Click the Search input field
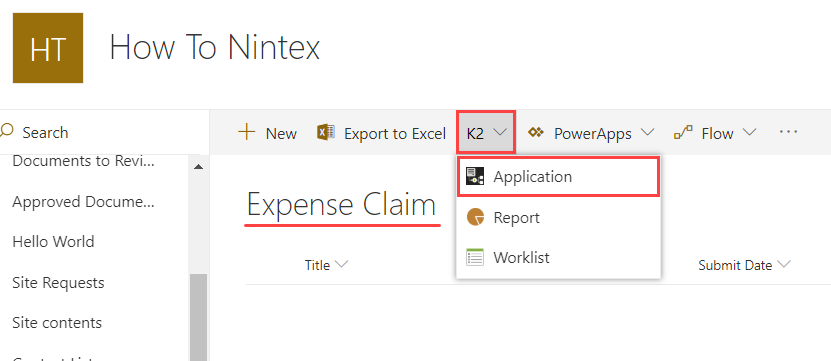 point(104,132)
